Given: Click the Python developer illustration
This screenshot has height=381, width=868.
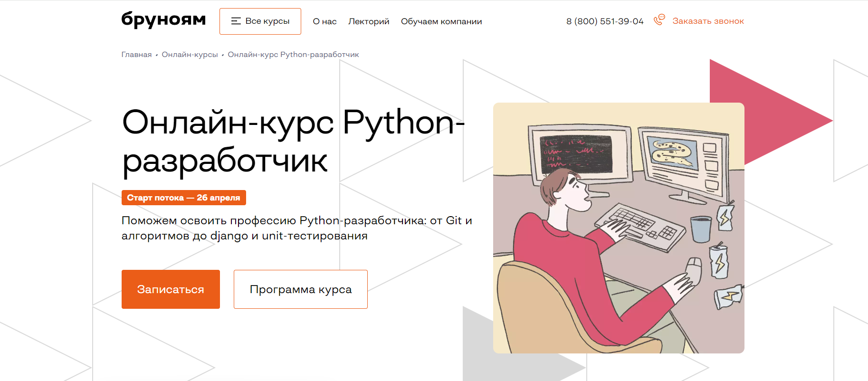Looking at the screenshot, I should (619, 228).
